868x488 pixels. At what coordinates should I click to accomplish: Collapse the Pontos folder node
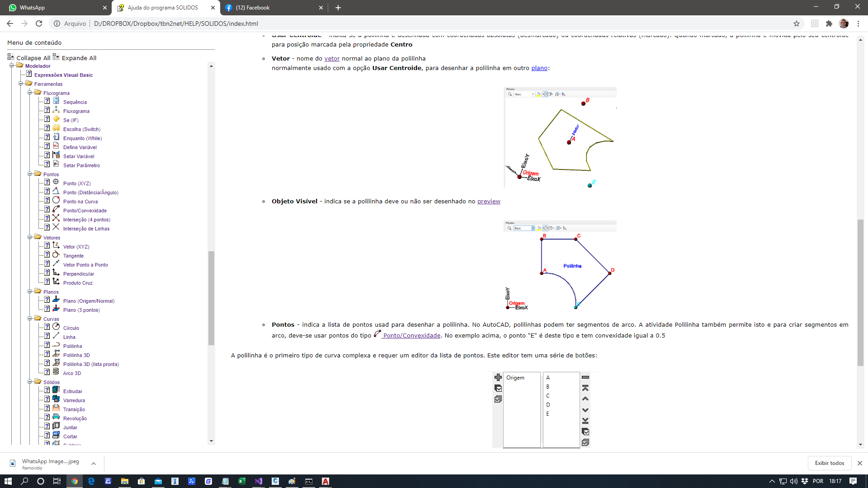[30, 174]
